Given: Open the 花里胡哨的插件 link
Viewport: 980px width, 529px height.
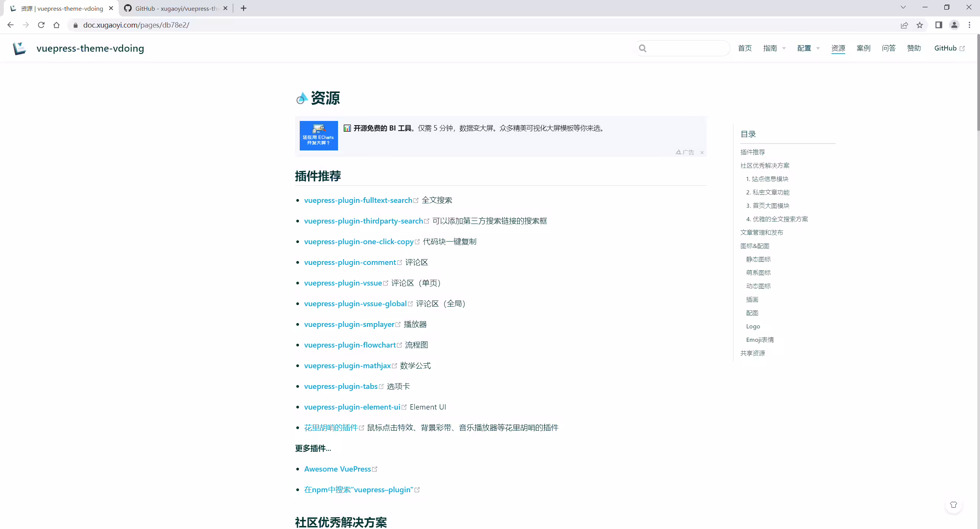Looking at the screenshot, I should coord(331,428).
